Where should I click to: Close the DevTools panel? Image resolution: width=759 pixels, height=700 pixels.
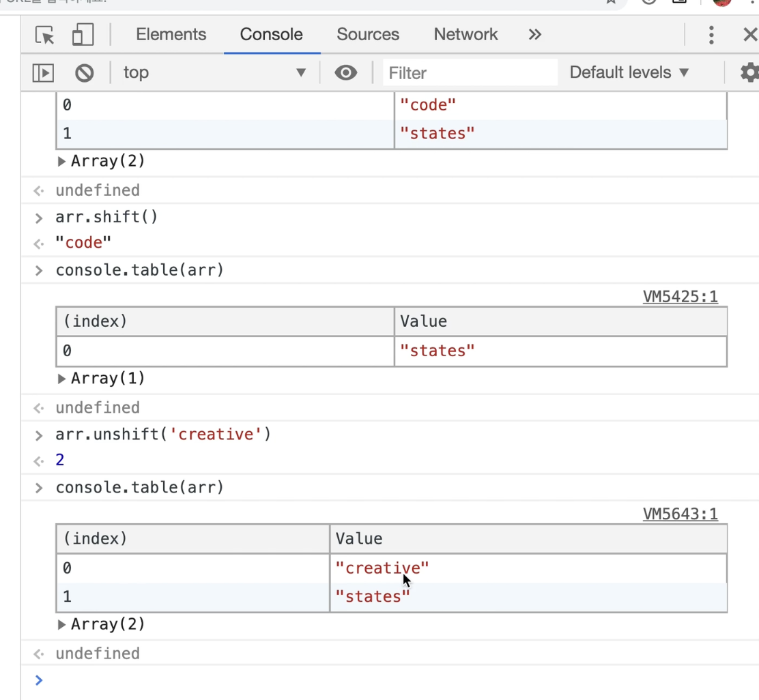pos(750,35)
